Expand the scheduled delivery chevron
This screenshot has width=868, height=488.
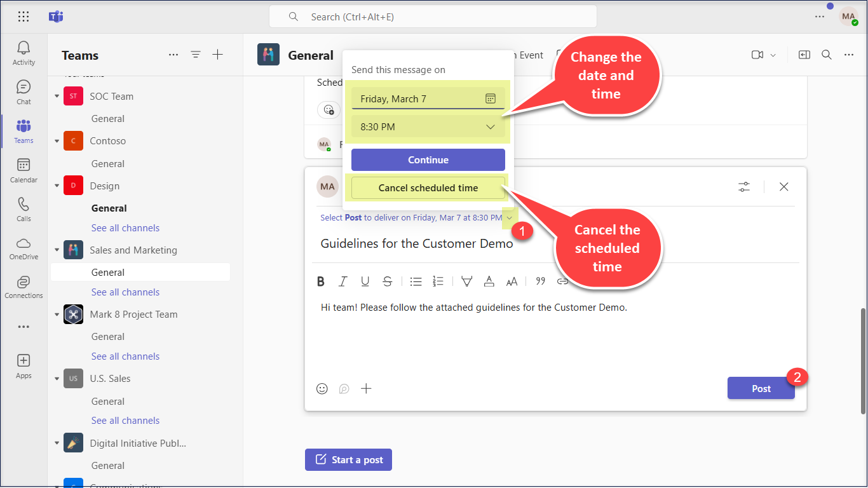tap(509, 218)
